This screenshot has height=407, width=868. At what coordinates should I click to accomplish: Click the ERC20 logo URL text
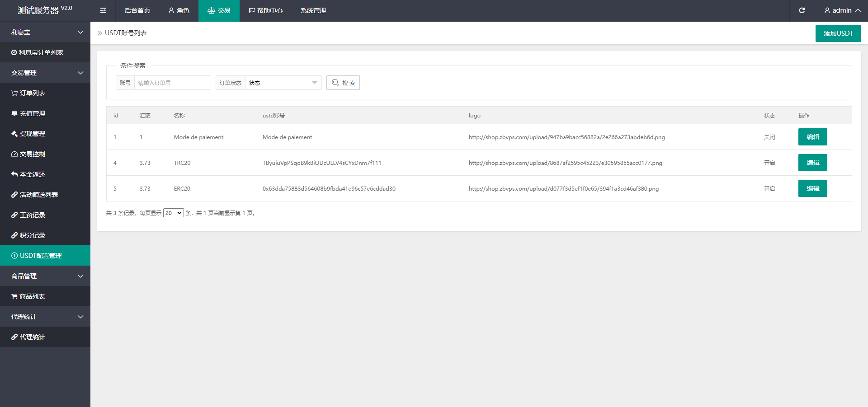coord(564,189)
